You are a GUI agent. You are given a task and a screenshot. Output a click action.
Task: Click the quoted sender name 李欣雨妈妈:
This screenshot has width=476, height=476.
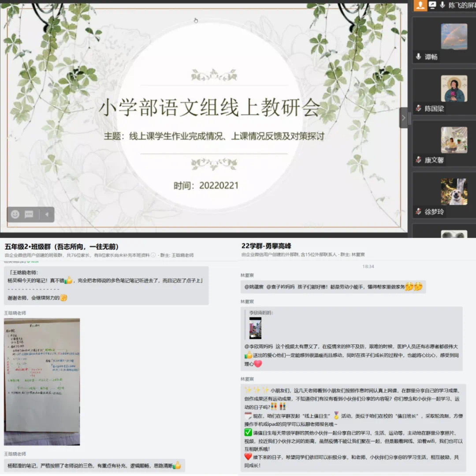tap(261, 313)
